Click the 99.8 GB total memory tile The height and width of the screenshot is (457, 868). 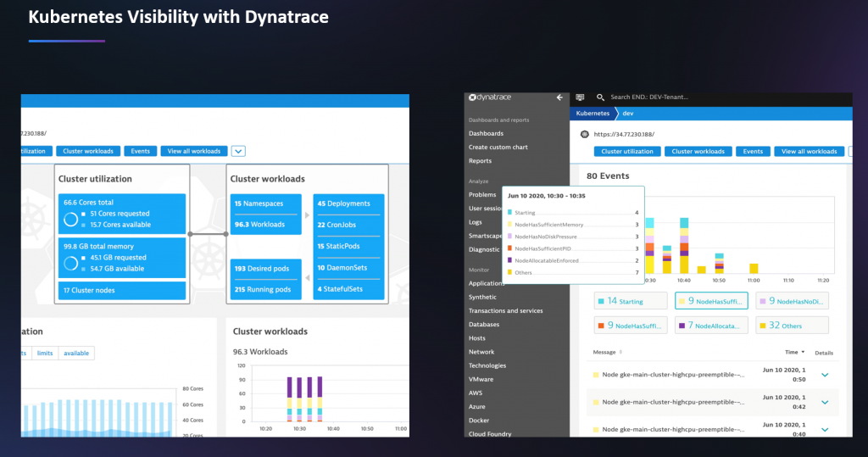pyautogui.click(x=122, y=258)
